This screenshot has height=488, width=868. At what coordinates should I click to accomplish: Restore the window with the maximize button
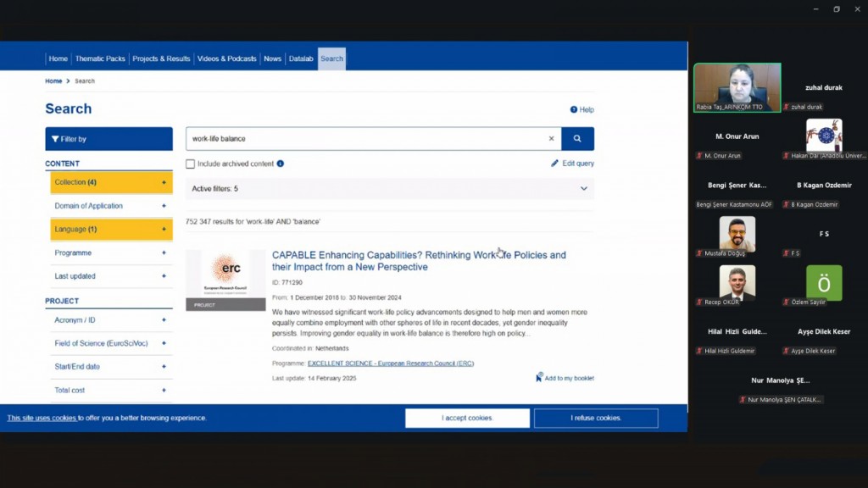coord(837,8)
